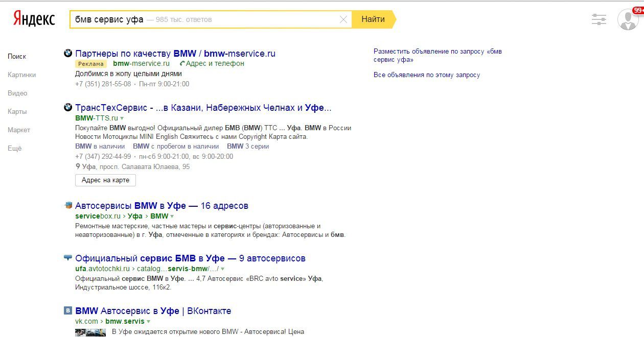Click phone number +7 (347) 292-44-99
Viewport: 644px width, 337px height.
[x=103, y=156]
